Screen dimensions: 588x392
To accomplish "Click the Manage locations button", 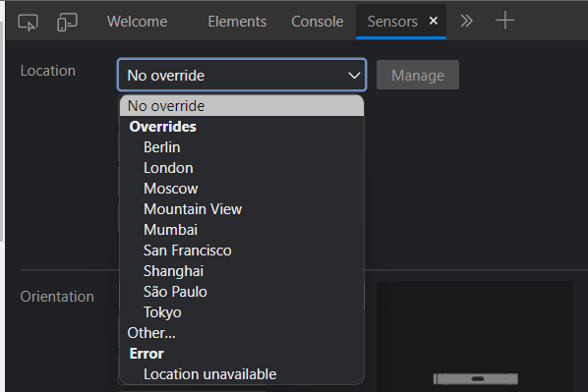I will point(418,75).
